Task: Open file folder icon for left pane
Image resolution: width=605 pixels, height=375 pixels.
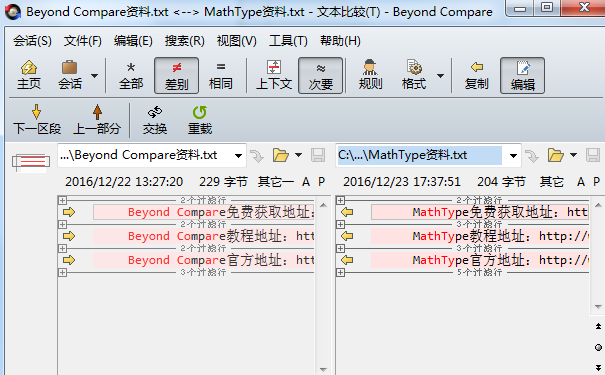Action: point(281,155)
